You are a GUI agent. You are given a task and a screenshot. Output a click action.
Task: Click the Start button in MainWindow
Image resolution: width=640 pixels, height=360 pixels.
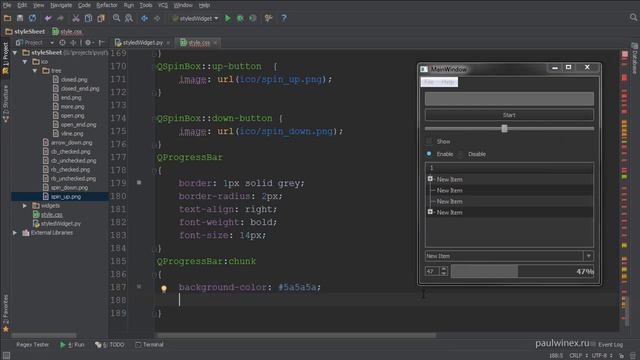[x=509, y=115]
